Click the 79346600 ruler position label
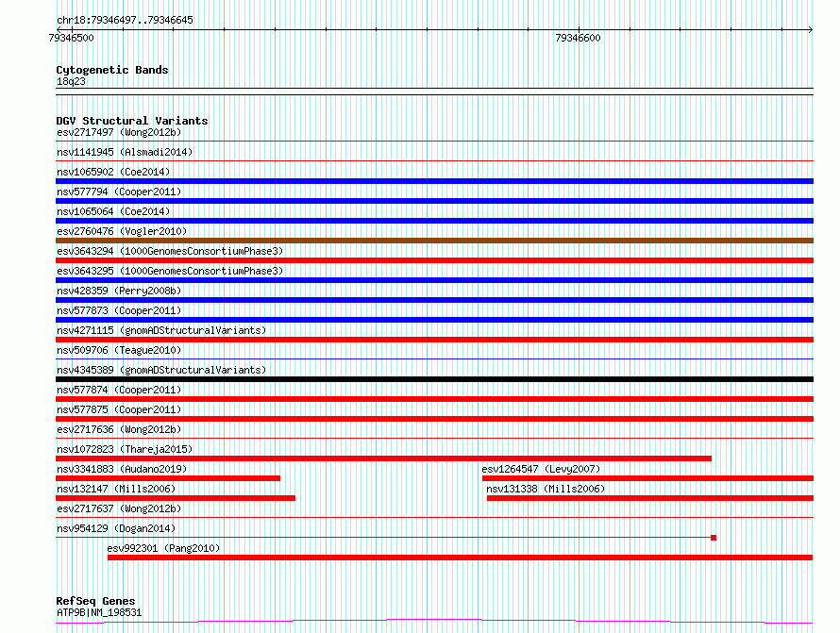This screenshot has width=840, height=633. 578,38
